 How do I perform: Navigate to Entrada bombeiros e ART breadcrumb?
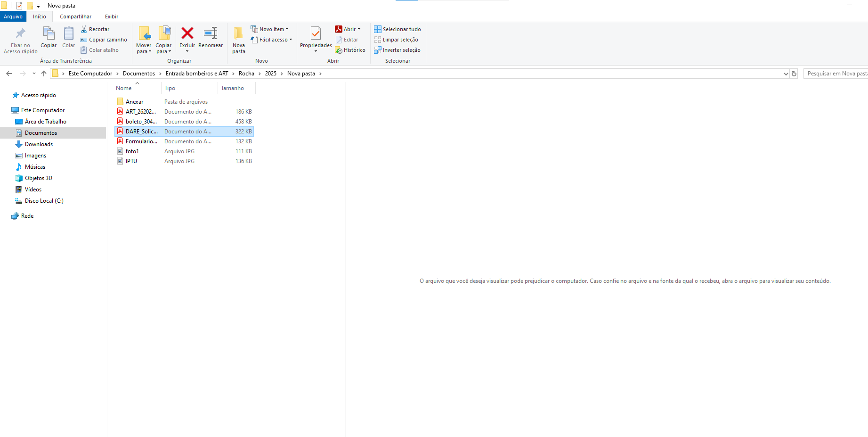coord(197,74)
